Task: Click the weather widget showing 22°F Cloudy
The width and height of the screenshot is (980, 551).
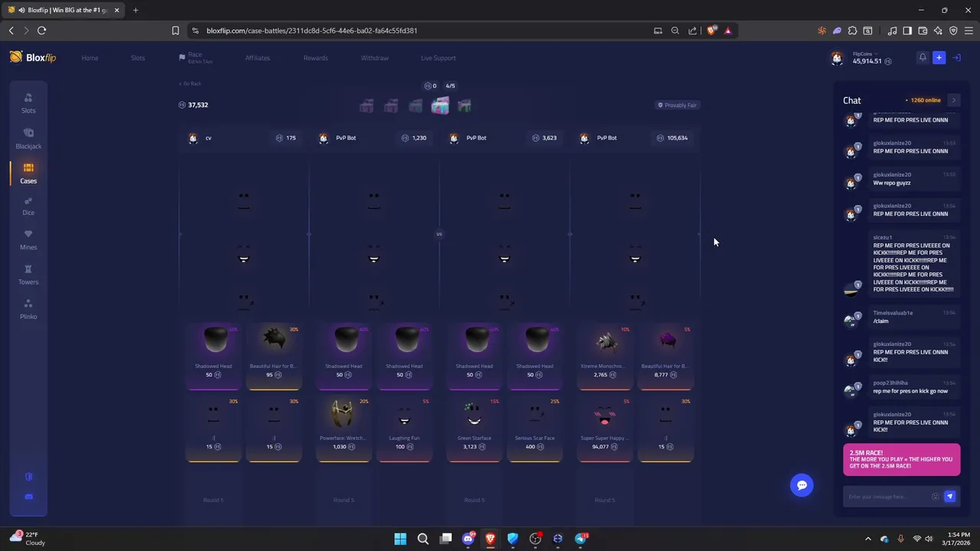Action: pos(26,539)
